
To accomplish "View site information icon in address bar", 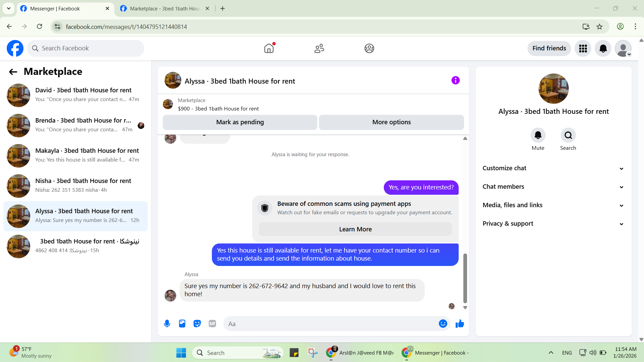I will pyautogui.click(x=58, y=27).
